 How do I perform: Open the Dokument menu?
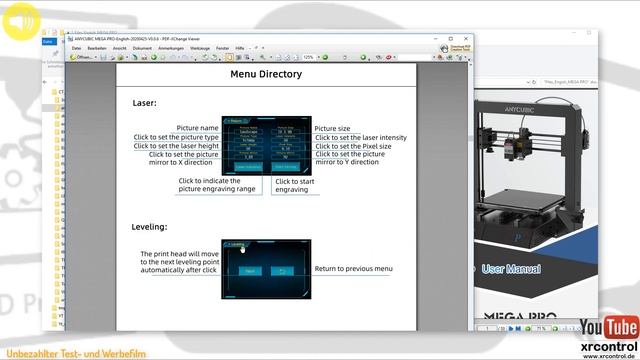(x=142, y=48)
